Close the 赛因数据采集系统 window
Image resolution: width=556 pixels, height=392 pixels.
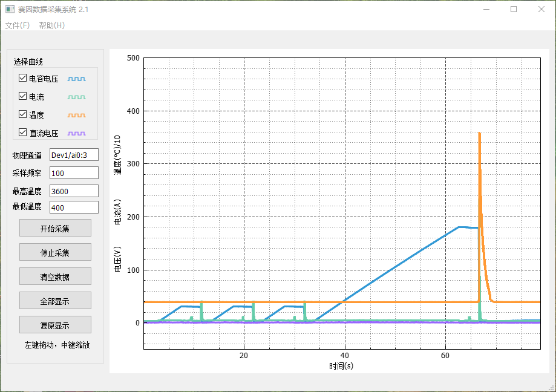(x=541, y=9)
